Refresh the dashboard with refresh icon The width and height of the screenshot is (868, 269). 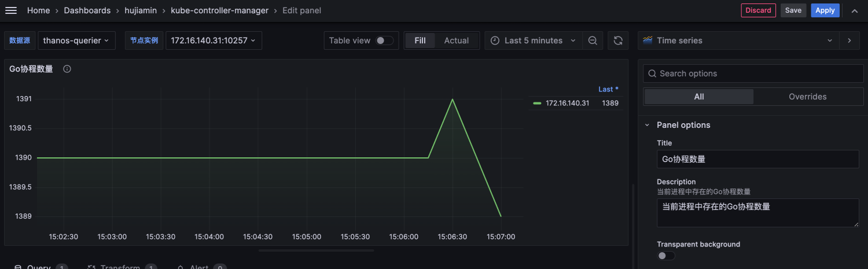click(x=618, y=40)
